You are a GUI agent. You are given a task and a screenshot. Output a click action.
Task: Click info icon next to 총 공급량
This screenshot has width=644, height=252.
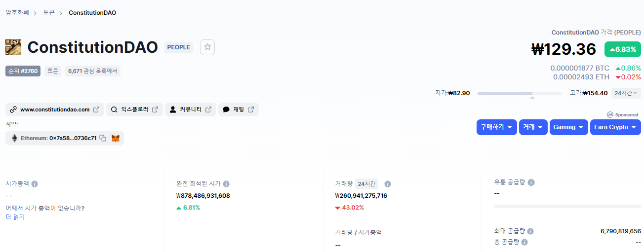[x=524, y=242]
